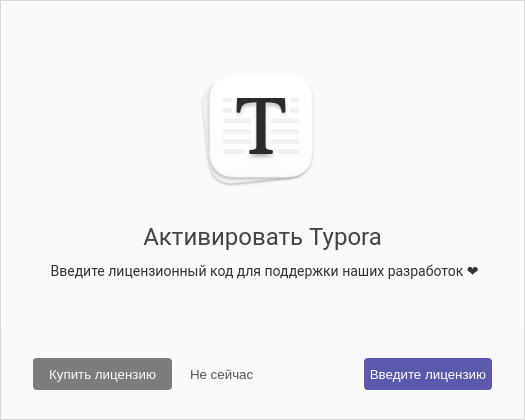
Task: Click the large serif T in the logo
Action: pos(261,126)
